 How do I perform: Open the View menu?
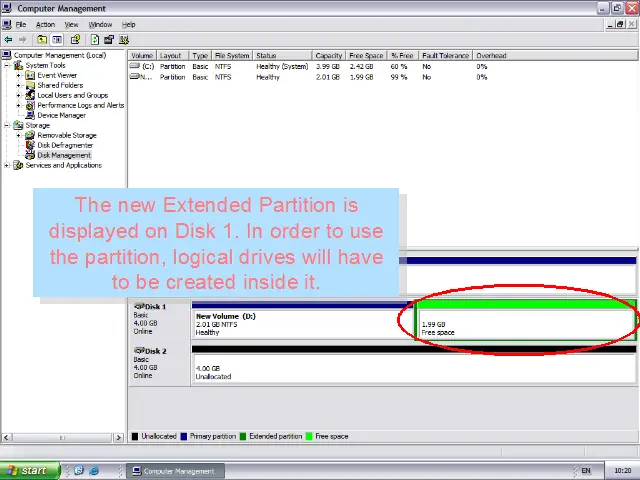click(71, 24)
